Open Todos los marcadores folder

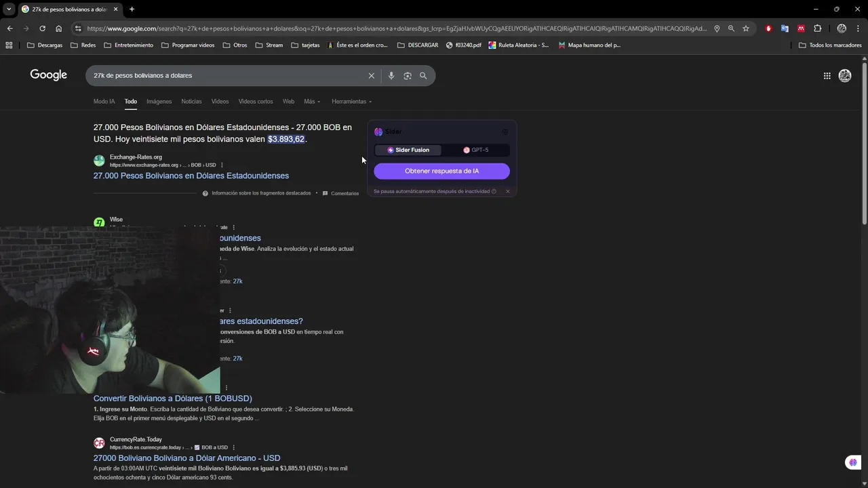[830, 45]
